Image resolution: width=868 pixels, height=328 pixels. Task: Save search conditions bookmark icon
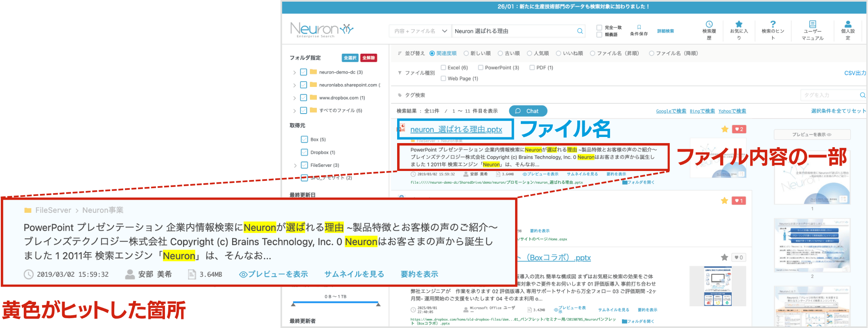click(639, 27)
